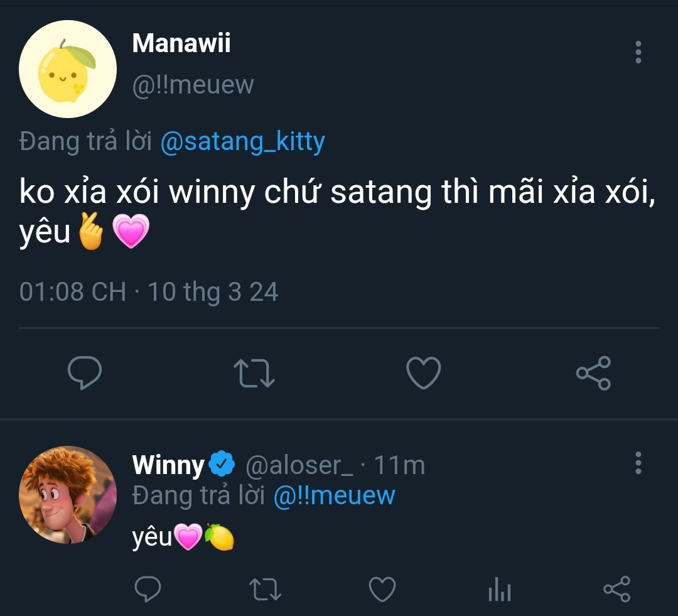The width and height of the screenshot is (678, 616).
Task: View analytics for Winny's reply
Action: coord(500,590)
